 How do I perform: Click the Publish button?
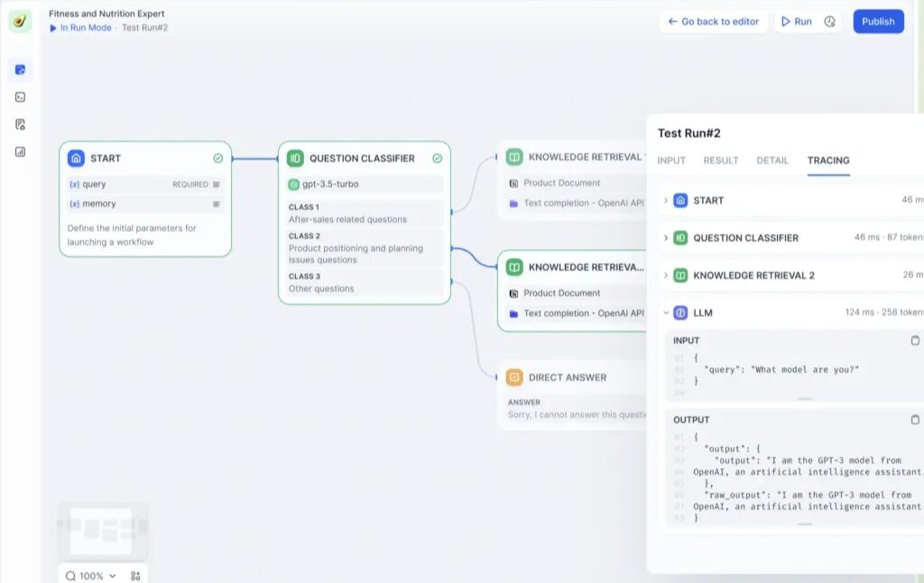click(x=878, y=22)
